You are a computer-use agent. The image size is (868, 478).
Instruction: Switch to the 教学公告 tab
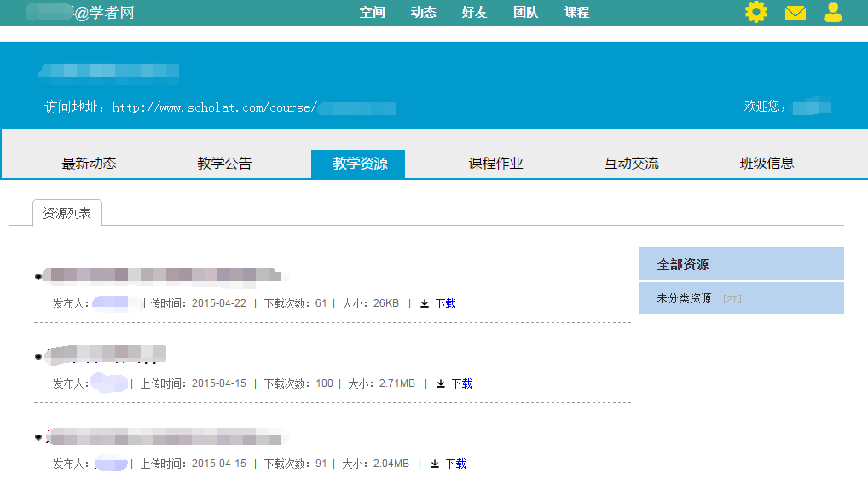[224, 164]
